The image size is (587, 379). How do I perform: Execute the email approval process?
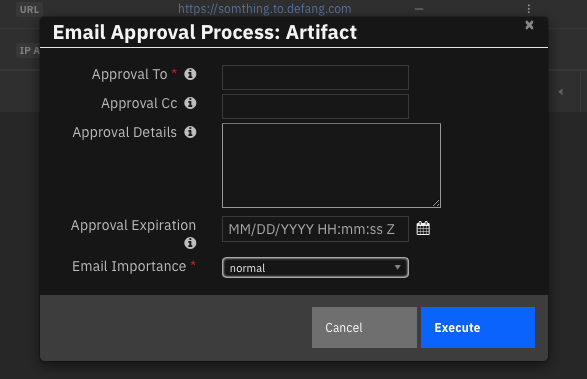coord(478,328)
